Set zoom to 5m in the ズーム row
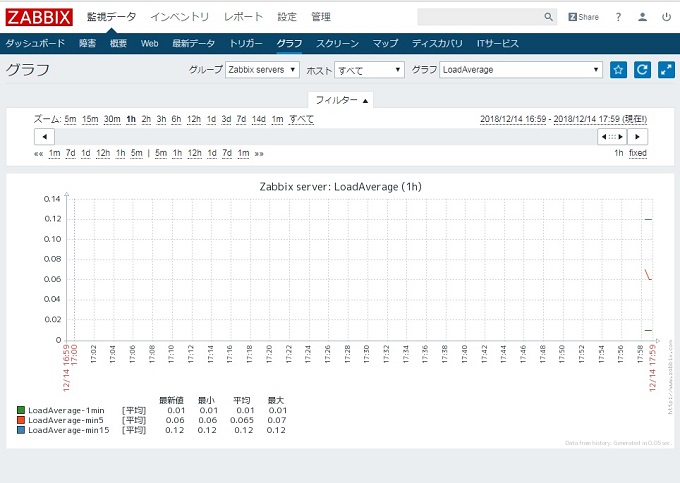Screen dimensions: 680x483 (70, 119)
